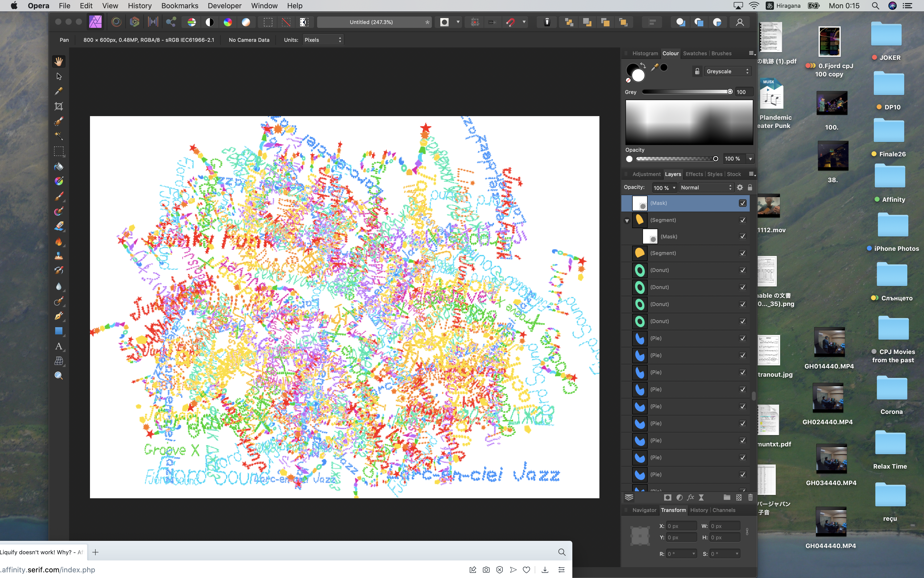Select the Move tool arrow
The height and width of the screenshot is (578, 924).
59,76
